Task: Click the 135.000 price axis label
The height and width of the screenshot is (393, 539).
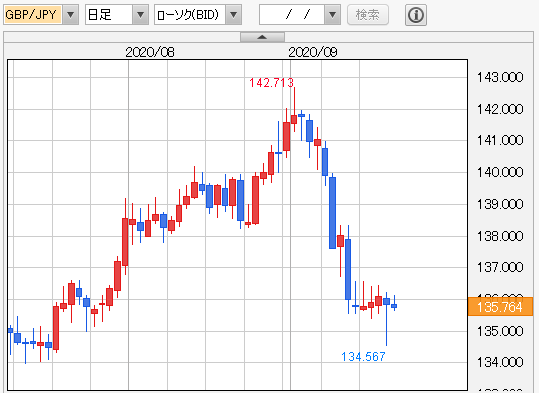Action: click(x=500, y=331)
